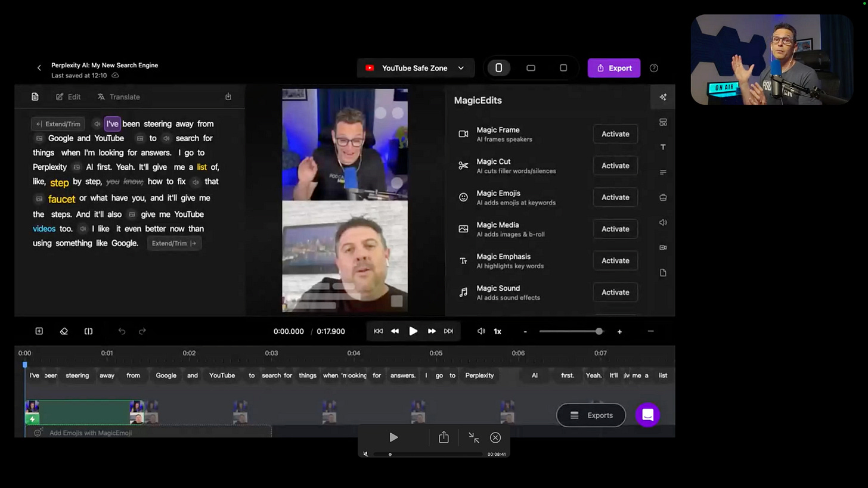The height and width of the screenshot is (488, 868).
Task: Activate Magic Emojis
Action: coord(615,197)
